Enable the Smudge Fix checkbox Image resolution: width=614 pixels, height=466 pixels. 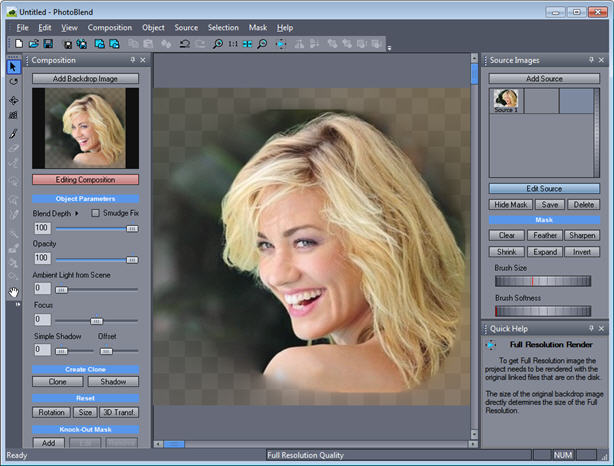96,213
